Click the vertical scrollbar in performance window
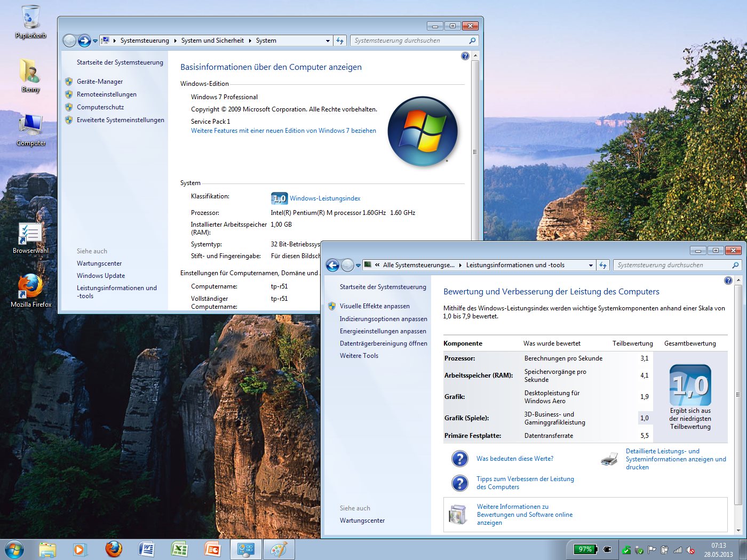 coord(738,395)
